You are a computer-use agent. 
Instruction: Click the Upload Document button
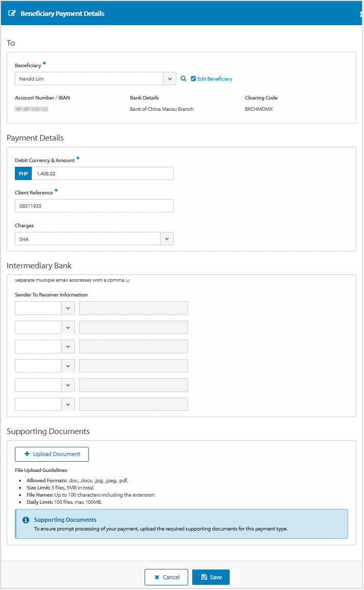[51, 454]
